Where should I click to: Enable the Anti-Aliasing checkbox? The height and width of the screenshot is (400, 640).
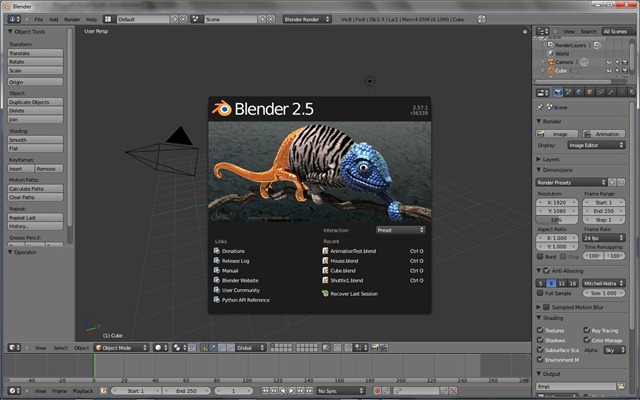point(547,271)
